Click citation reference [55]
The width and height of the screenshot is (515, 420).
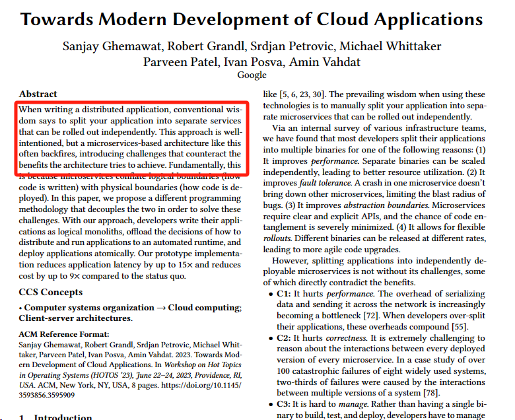pyautogui.click(x=460, y=327)
